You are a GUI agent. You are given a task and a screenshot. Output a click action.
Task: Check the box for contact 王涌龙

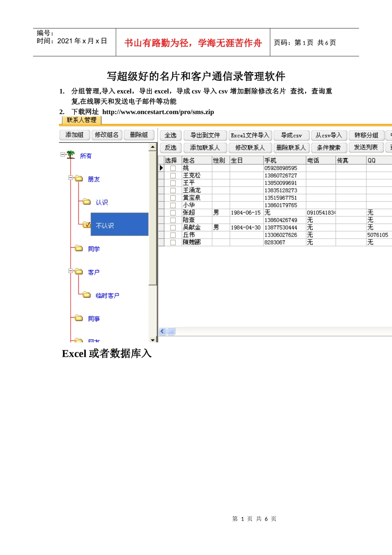(x=173, y=190)
